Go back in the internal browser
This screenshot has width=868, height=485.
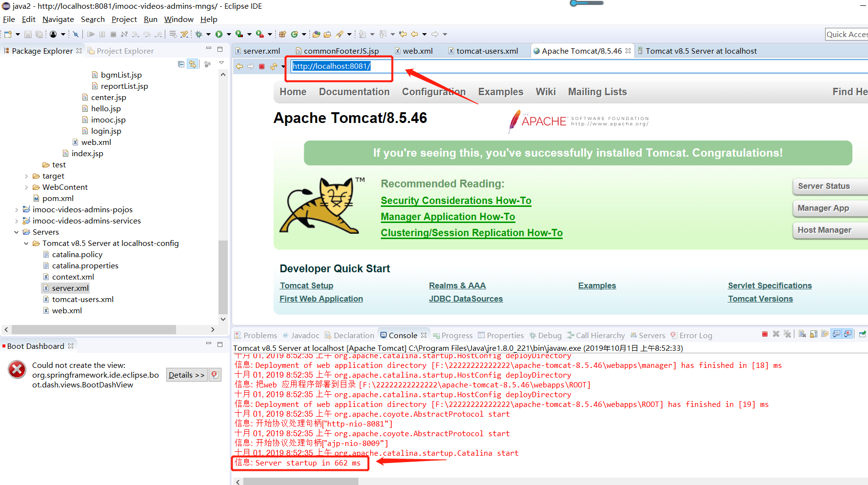[x=239, y=66]
